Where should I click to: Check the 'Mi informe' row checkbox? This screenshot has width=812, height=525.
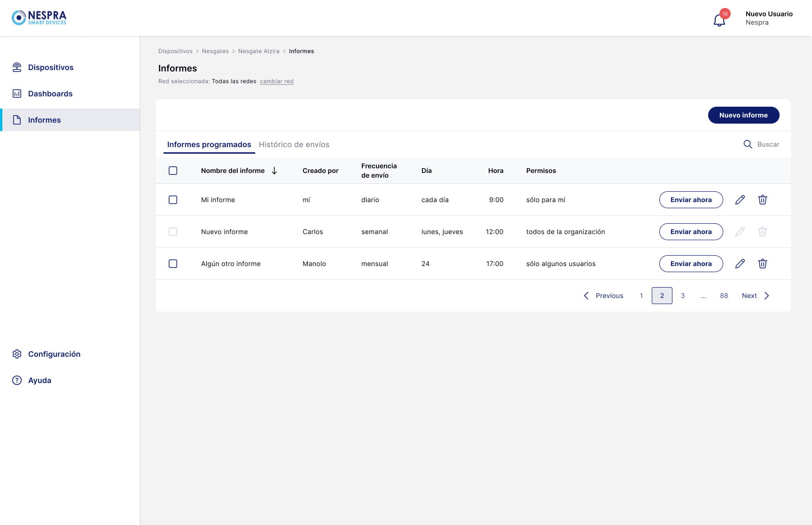(173, 200)
